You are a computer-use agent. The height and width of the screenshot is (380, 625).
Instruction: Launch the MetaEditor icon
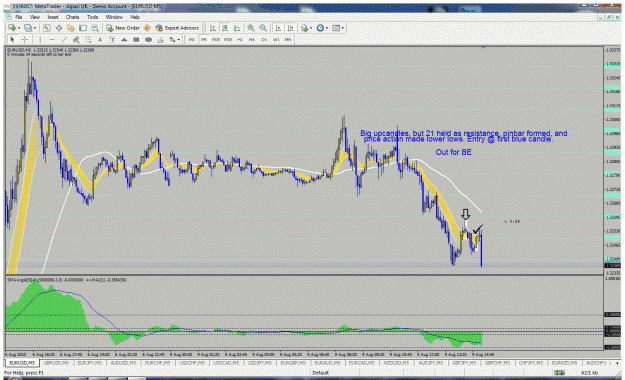pyautogui.click(x=147, y=28)
